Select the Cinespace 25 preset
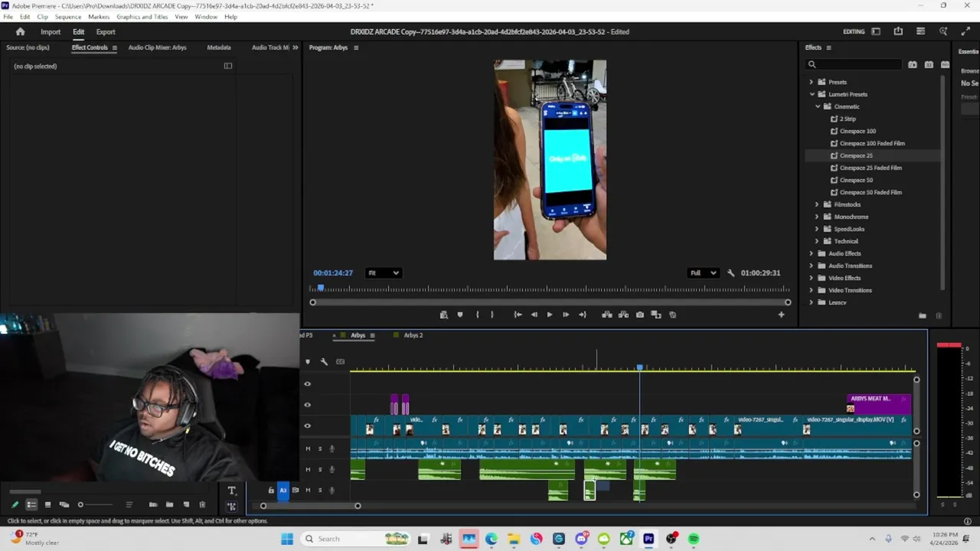 point(856,155)
